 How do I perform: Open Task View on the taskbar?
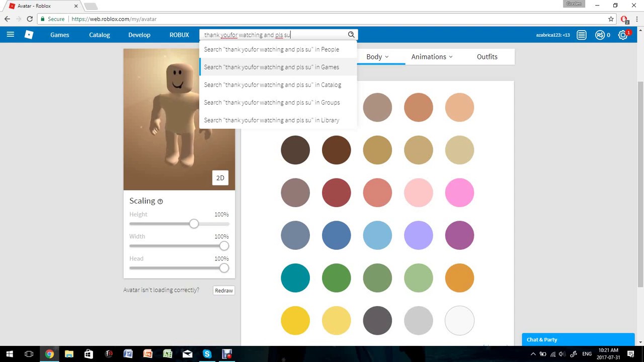29,354
